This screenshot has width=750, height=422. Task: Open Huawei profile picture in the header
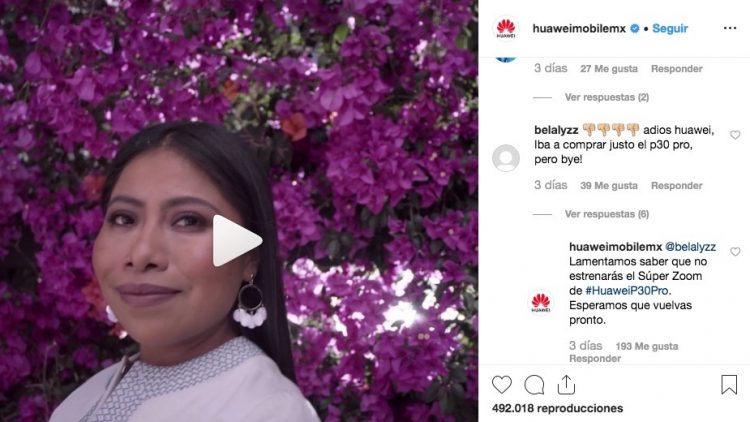click(506, 28)
